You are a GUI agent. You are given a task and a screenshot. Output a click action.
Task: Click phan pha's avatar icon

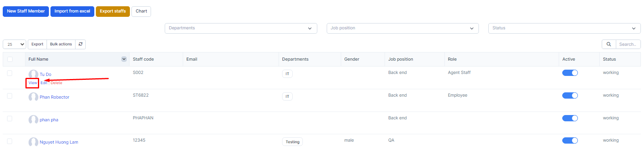(33, 119)
